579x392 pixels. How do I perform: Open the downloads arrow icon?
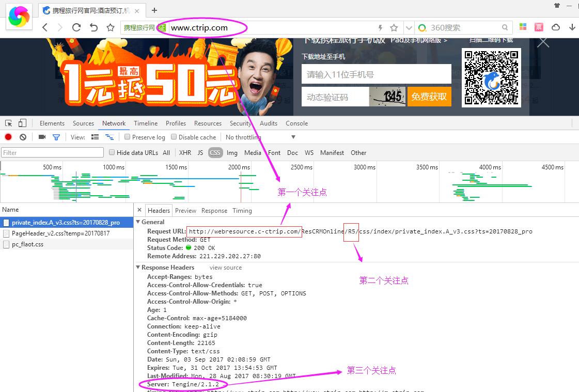click(x=572, y=27)
